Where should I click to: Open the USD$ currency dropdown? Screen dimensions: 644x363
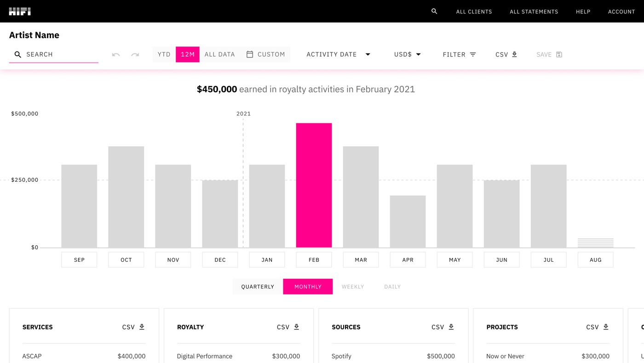click(408, 54)
